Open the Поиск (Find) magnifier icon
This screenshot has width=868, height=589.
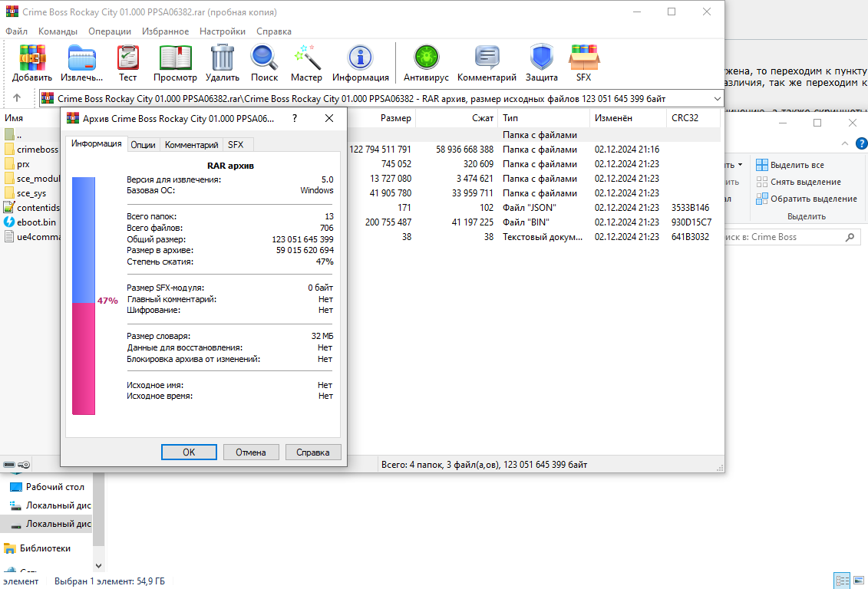point(264,58)
